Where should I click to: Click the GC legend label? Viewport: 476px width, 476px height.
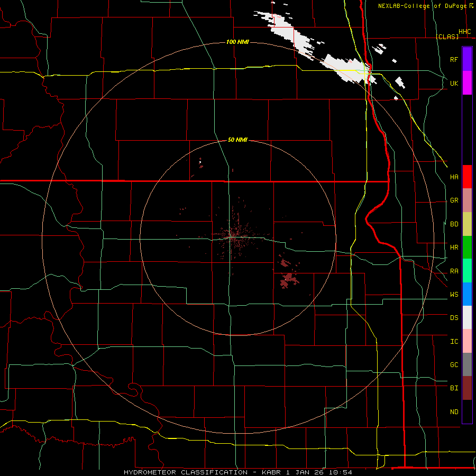pyautogui.click(x=454, y=365)
